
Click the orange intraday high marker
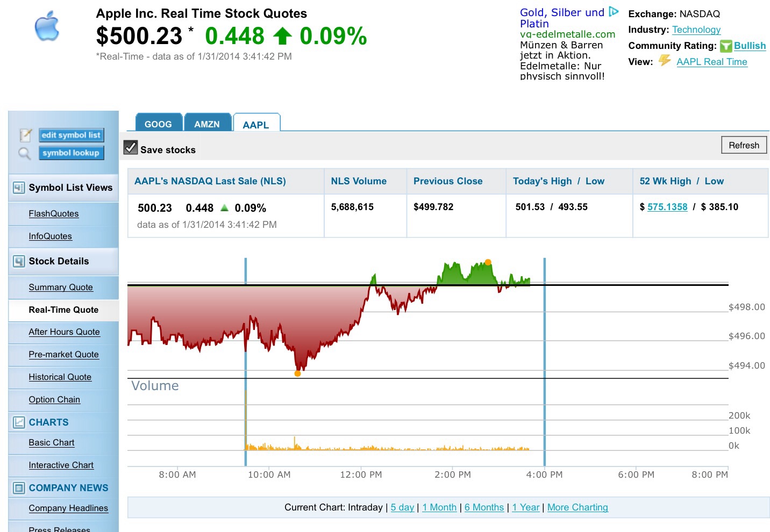[488, 262]
